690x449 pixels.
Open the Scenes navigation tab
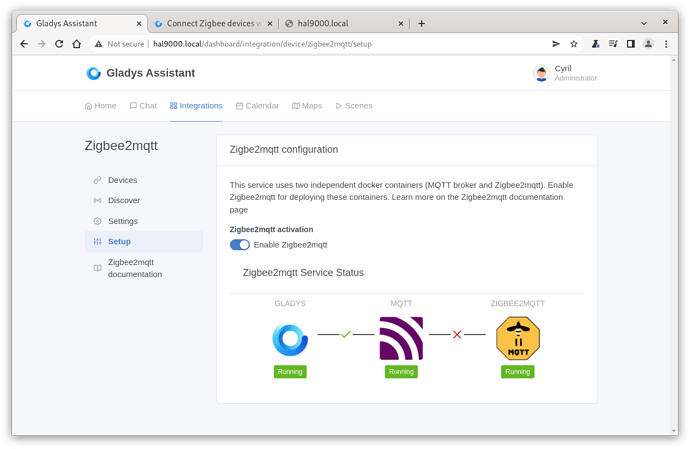pyautogui.click(x=354, y=106)
